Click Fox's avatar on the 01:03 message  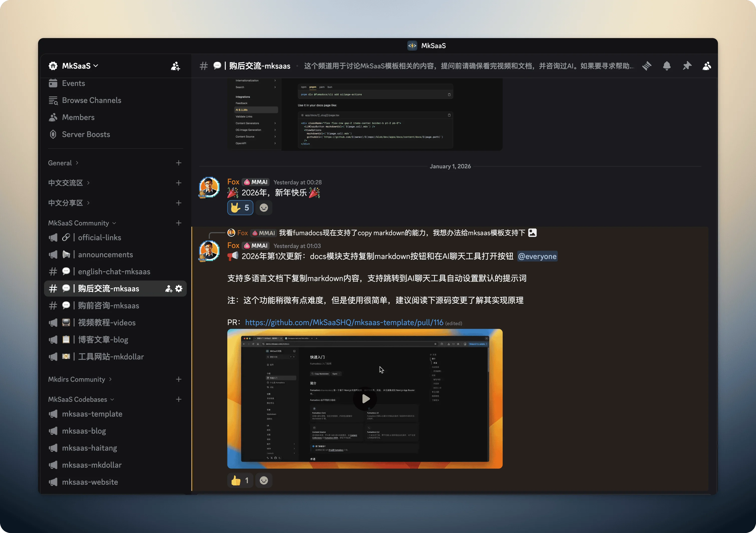209,251
